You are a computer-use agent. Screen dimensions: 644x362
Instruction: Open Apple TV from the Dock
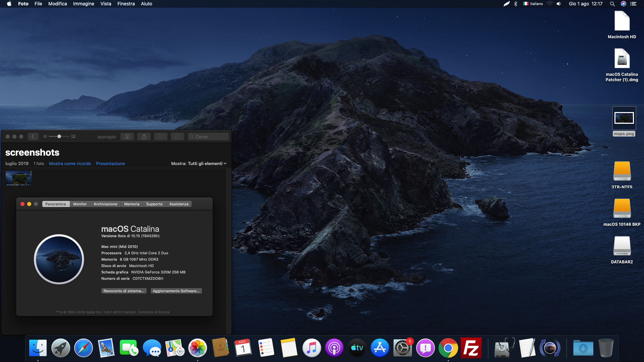[357, 348]
